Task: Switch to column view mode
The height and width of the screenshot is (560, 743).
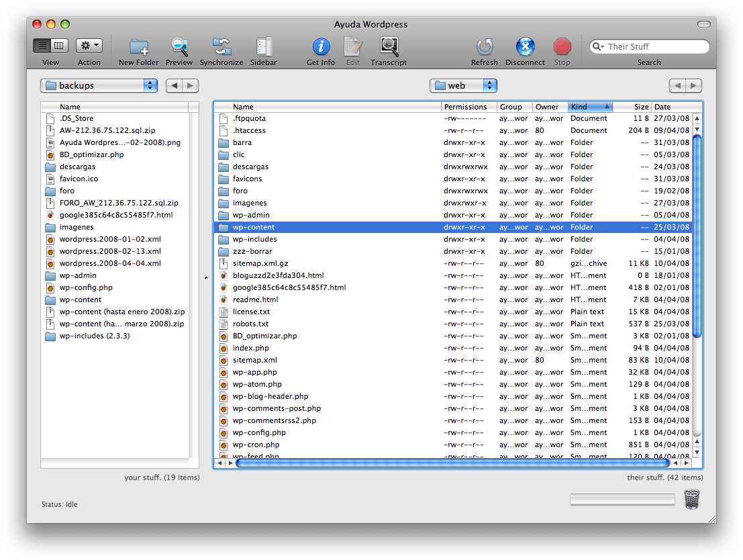Action: (x=59, y=46)
